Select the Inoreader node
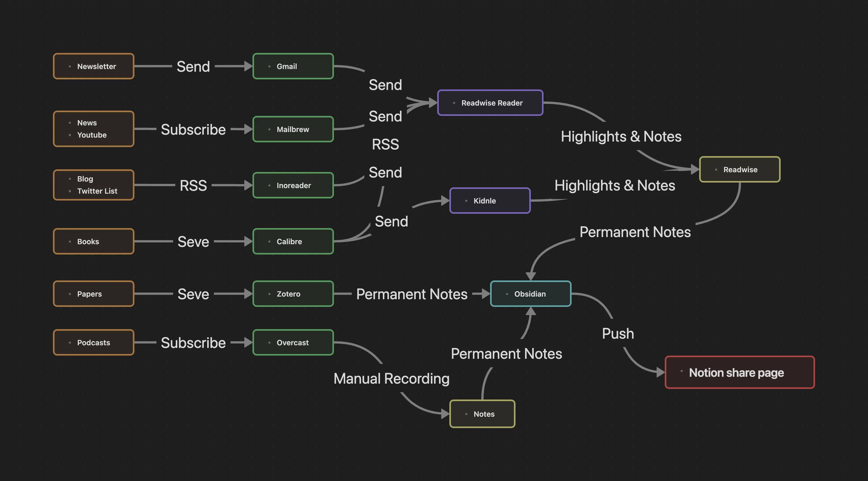868x481 pixels. (293, 185)
